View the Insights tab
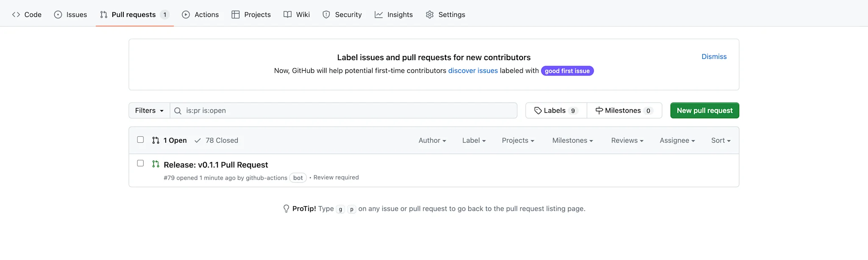Screen dimensions: 868x260 (x=394, y=14)
